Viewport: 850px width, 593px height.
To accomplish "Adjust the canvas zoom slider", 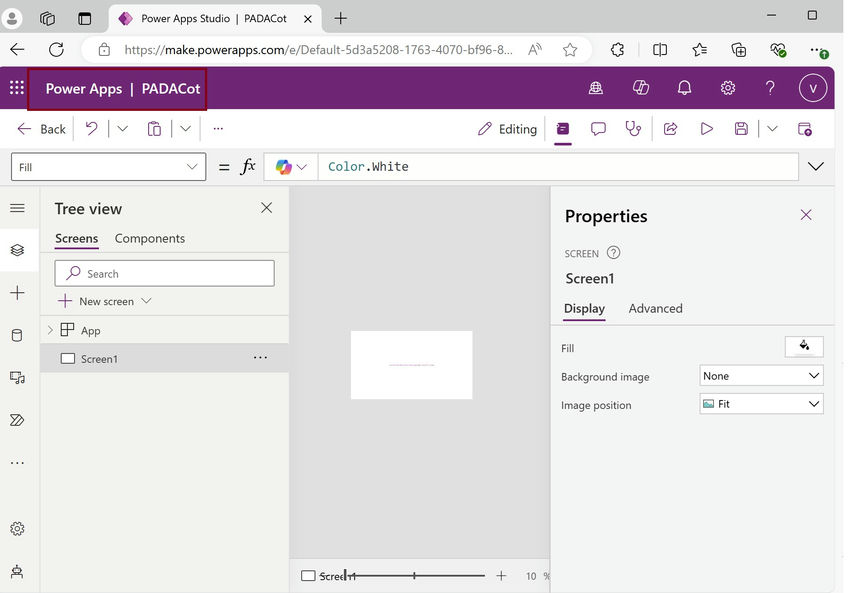I will tap(414, 576).
